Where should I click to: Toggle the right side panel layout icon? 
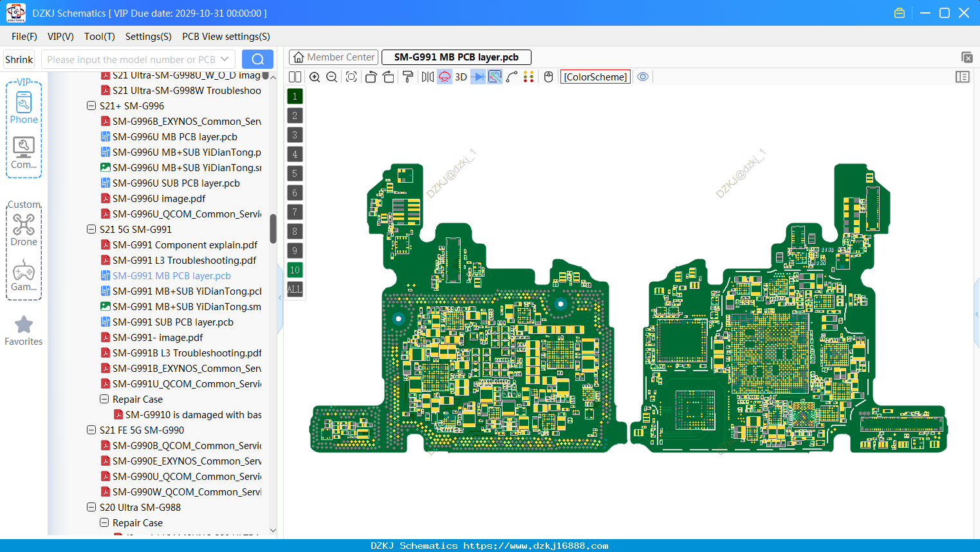coord(963,77)
